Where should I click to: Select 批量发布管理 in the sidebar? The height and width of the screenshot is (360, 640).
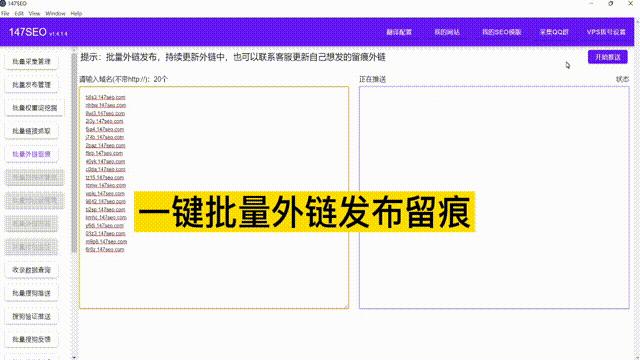click(31, 85)
